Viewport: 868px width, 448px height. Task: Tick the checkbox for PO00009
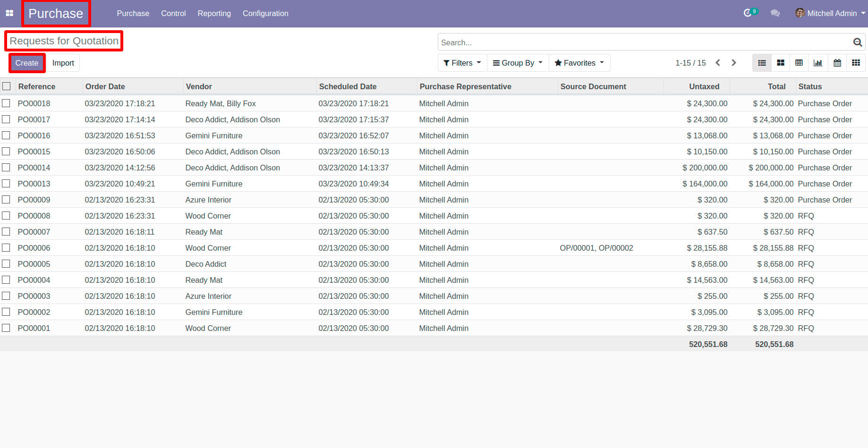click(x=6, y=199)
